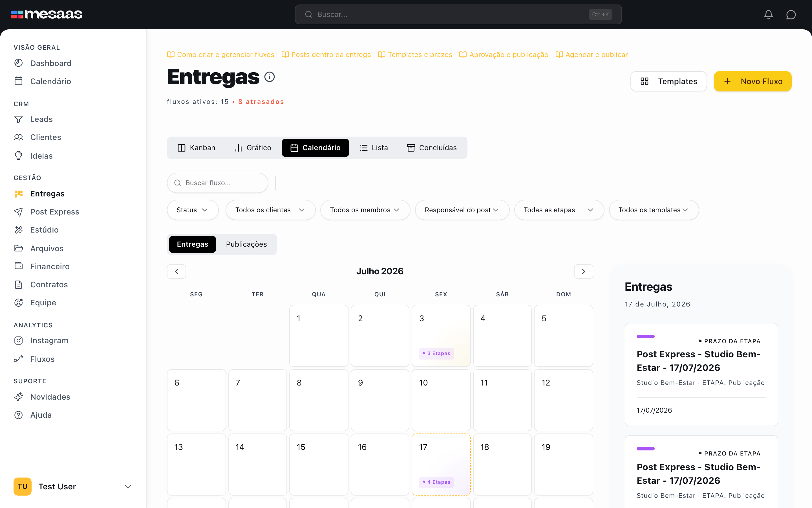This screenshot has width=812, height=508.
Task: Click the mesaas logo
Action: click(47, 14)
